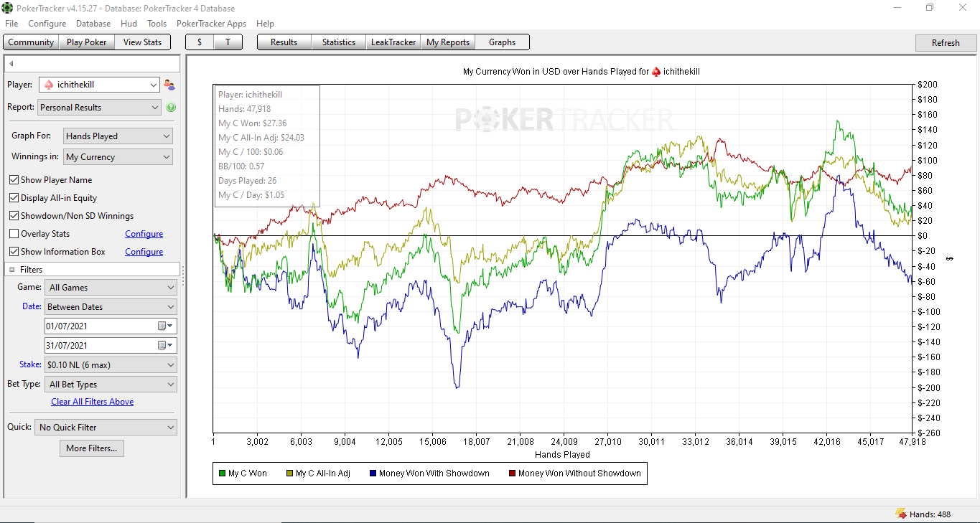
Task: Click Clear All Filters Above link
Action: 93,402
